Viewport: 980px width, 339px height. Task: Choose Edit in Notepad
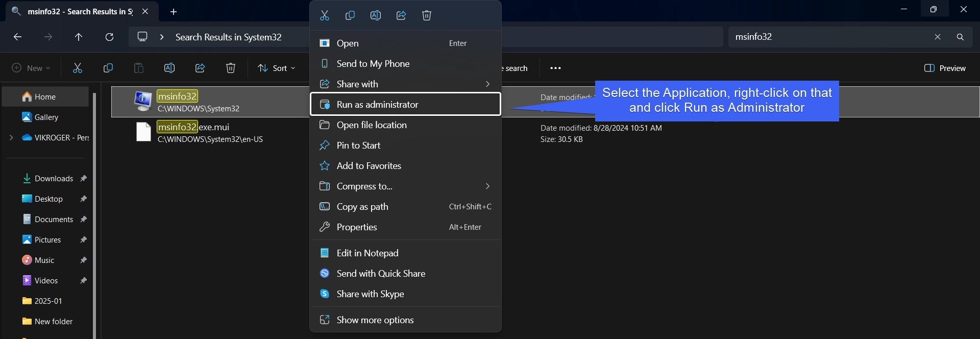pos(405,253)
